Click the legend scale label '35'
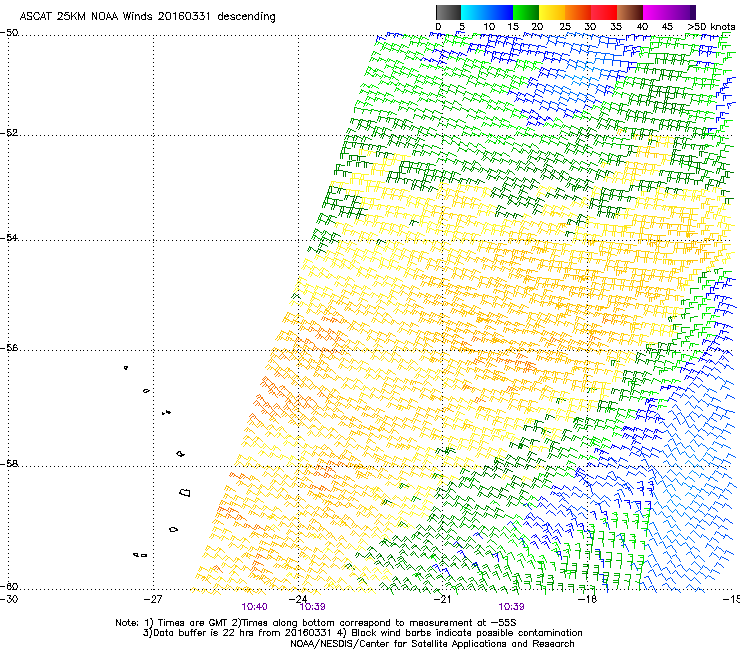The image size is (740, 650). pyautogui.click(x=616, y=27)
